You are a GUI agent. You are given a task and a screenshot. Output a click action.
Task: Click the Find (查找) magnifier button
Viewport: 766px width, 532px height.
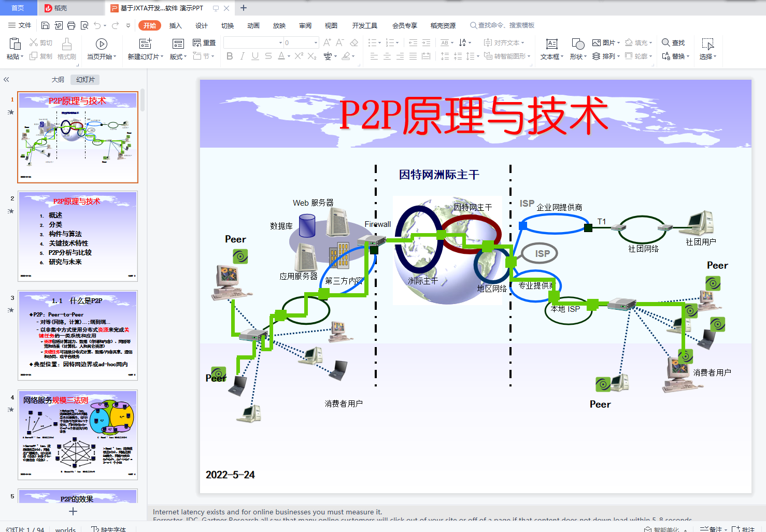click(673, 42)
